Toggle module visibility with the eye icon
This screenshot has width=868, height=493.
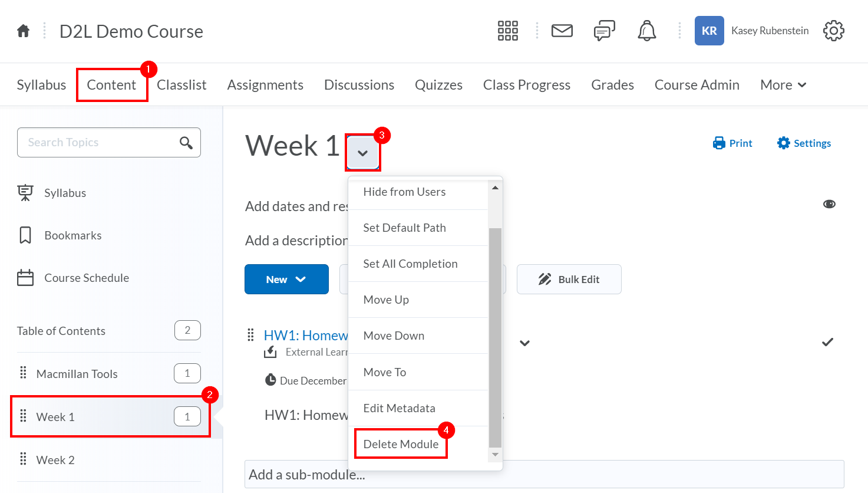[x=829, y=203]
